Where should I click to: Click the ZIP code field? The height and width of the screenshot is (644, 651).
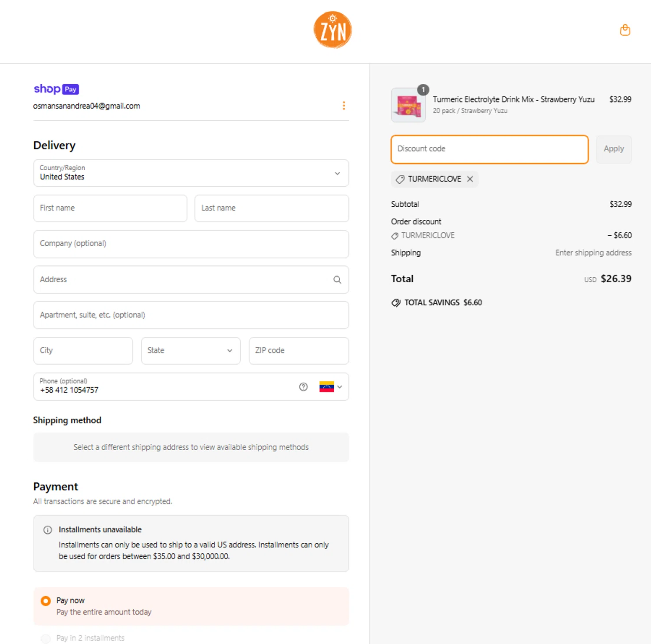point(299,350)
